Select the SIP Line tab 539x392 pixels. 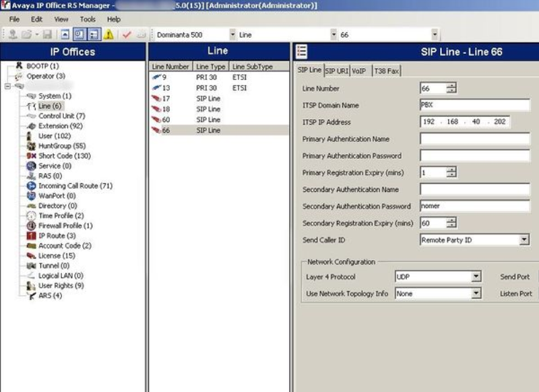coord(309,70)
